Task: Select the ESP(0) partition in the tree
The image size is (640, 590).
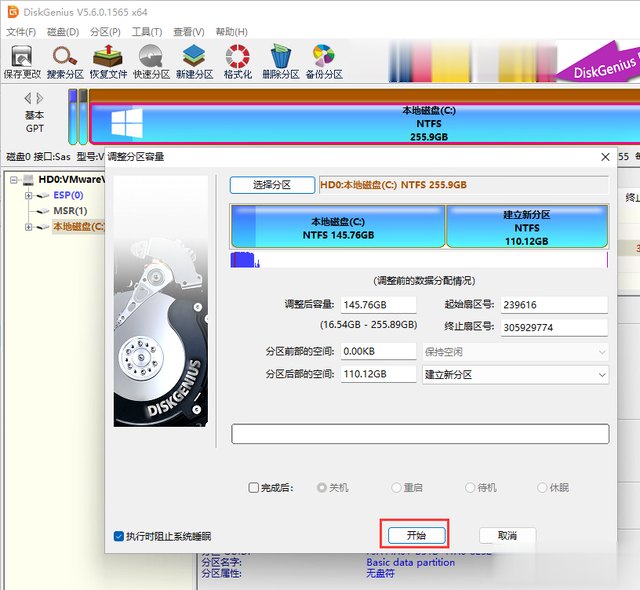Action: [x=68, y=195]
